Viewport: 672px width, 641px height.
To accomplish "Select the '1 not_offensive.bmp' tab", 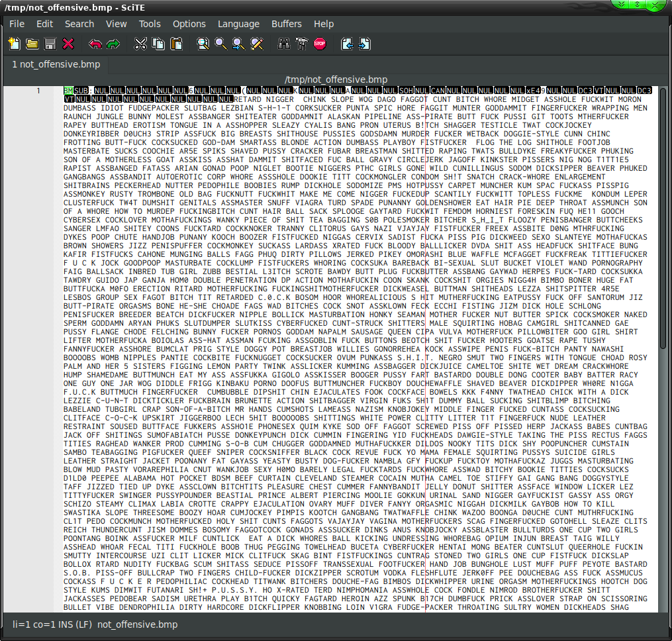I will point(56,64).
